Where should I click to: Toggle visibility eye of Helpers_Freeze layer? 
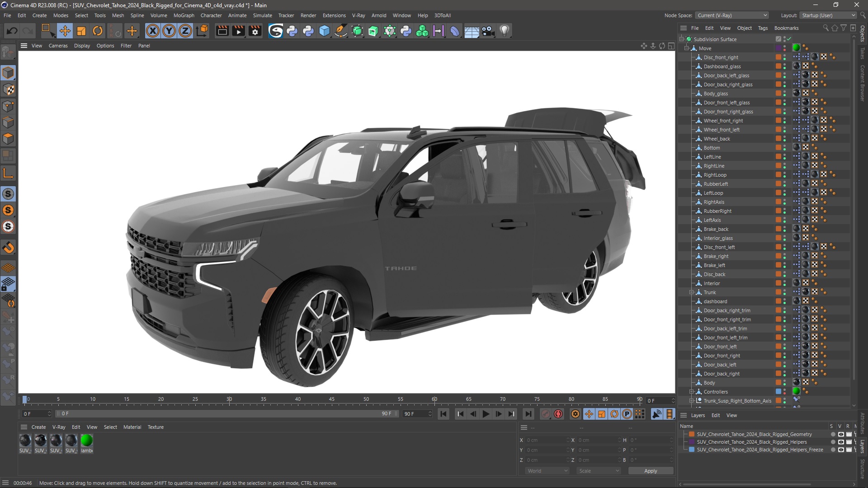(840, 450)
